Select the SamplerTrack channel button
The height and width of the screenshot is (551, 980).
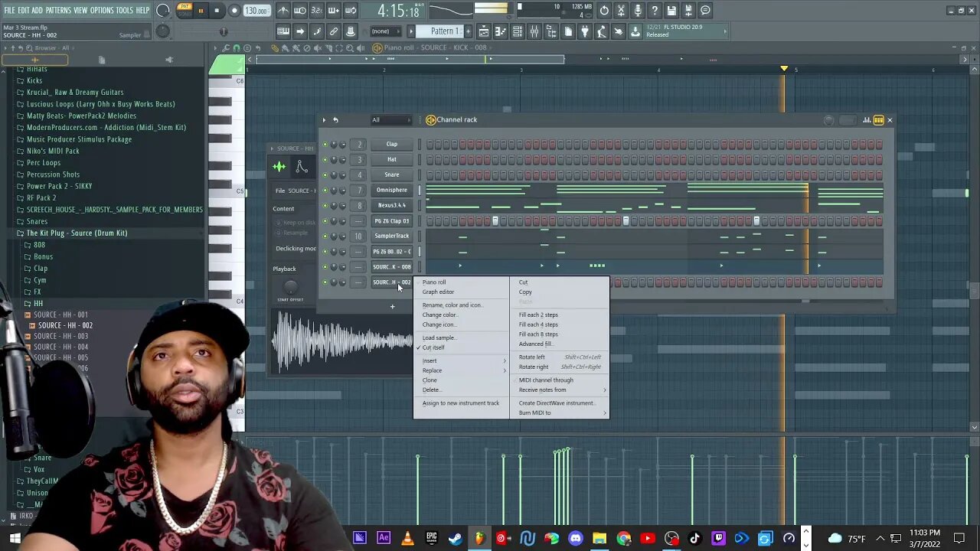[x=392, y=236]
